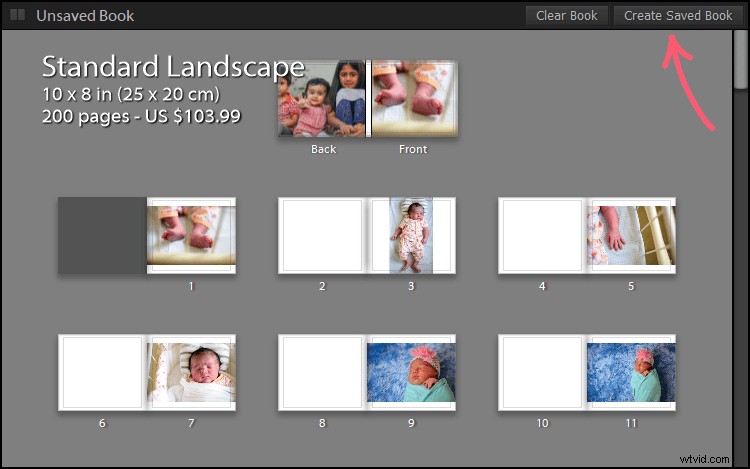Screen dimensions: 750x469
Task: Select the Front cover thumbnail
Action: pos(414,98)
